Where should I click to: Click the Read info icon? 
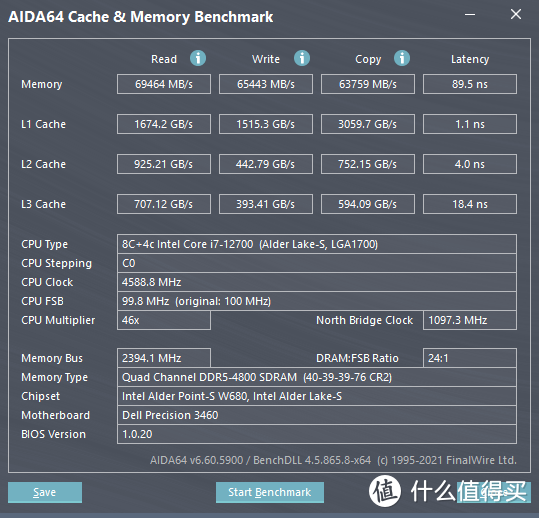click(x=198, y=58)
